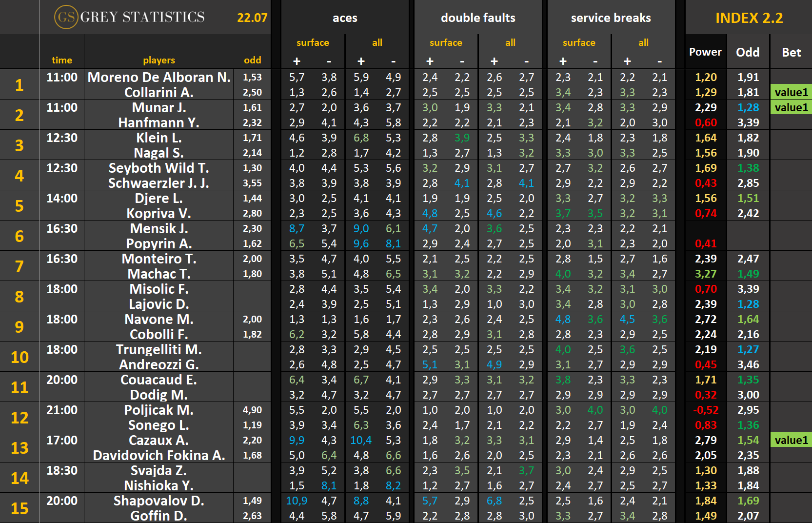Click the 'Bet' column header

click(791, 52)
